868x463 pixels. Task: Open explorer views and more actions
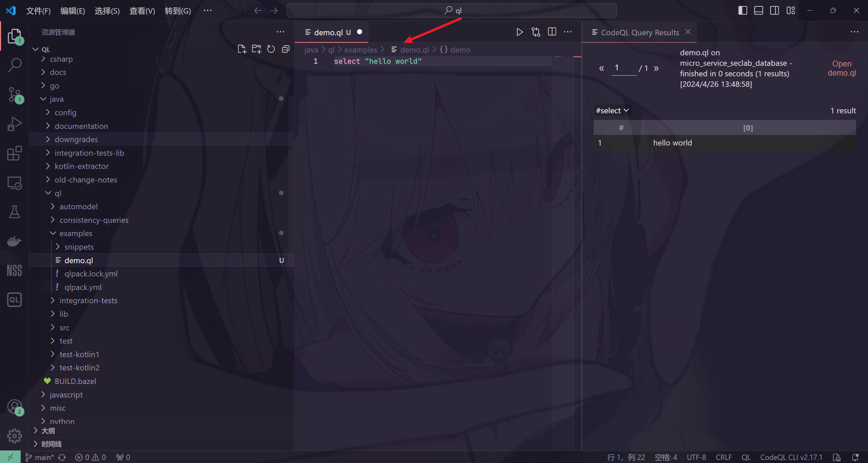pyautogui.click(x=280, y=32)
